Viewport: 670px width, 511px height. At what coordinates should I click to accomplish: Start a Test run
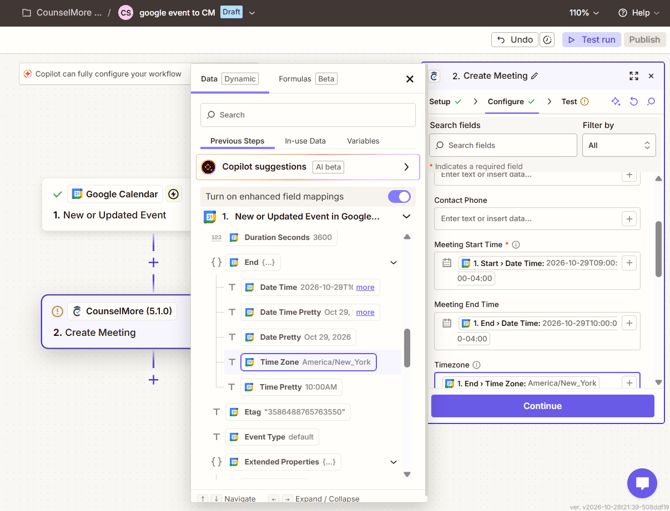coord(591,40)
